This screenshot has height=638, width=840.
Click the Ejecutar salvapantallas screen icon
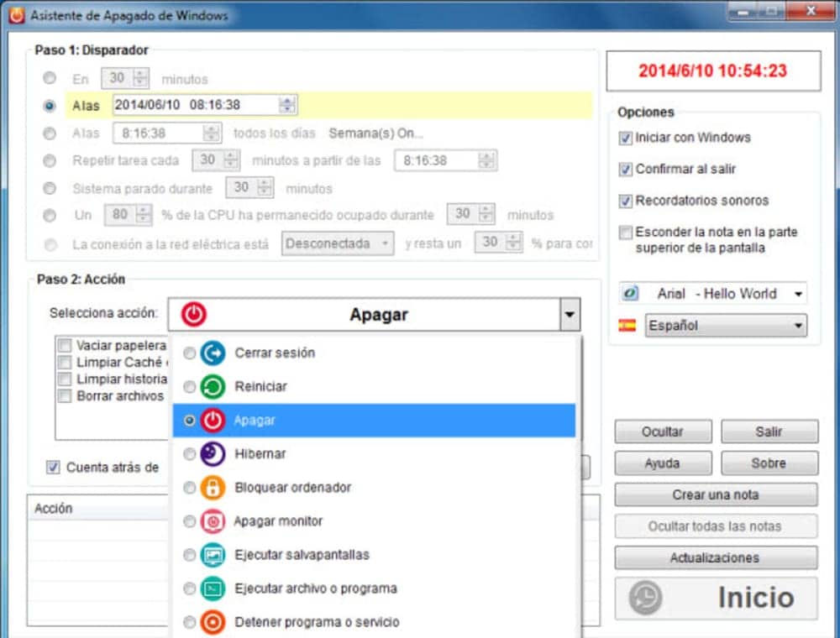213,555
